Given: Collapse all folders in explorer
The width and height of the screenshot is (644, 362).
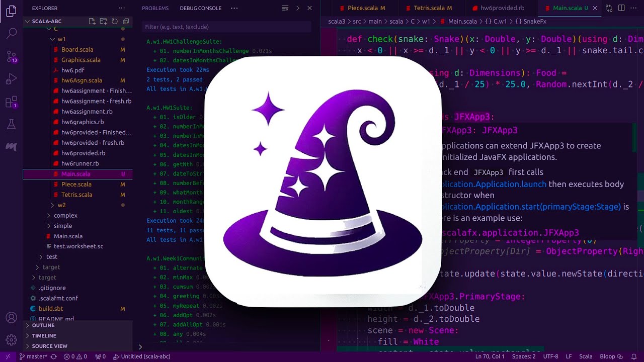Looking at the screenshot, I should (125, 22).
